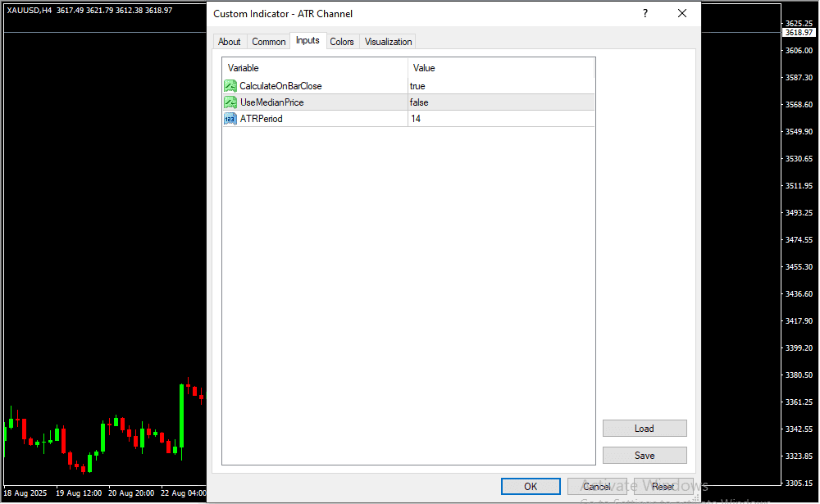Open the Visualization tab

[x=389, y=42]
